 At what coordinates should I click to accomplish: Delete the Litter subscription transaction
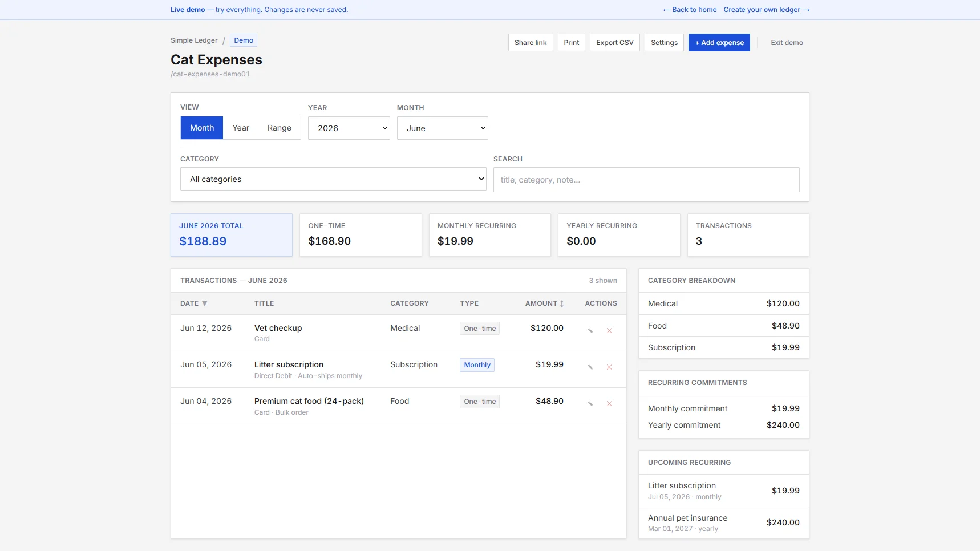coord(609,367)
